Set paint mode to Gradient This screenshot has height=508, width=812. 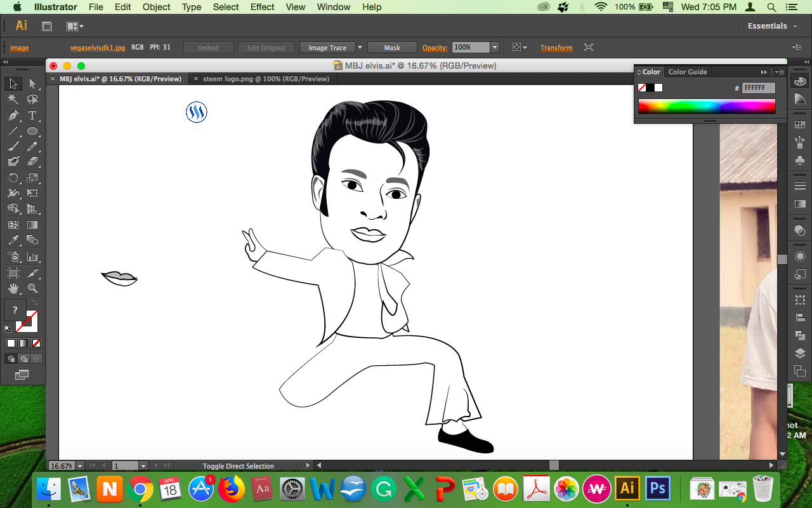[x=23, y=343]
